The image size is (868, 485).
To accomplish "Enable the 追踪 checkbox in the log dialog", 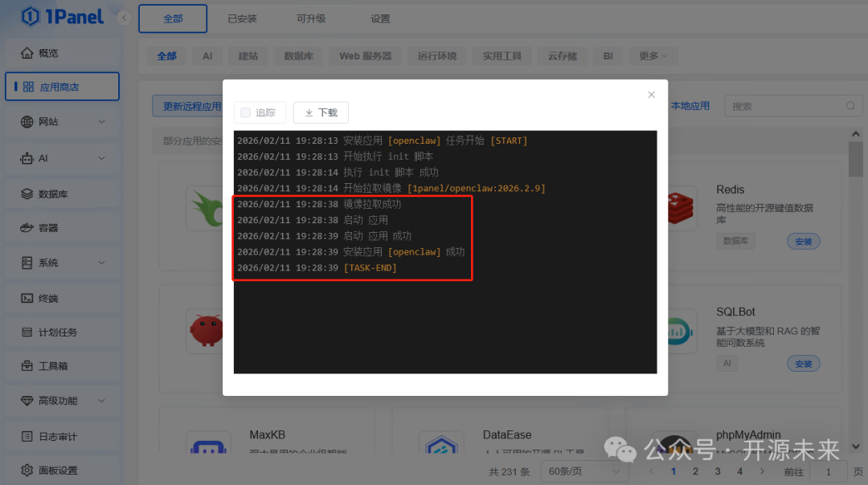I will tap(245, 112).
